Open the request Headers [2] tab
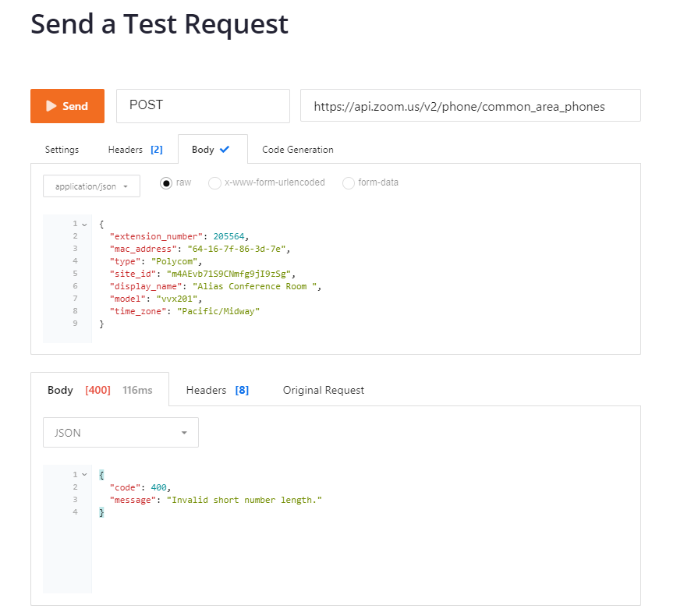This screenshot has width=691, height=616. (x=135, y=150)
